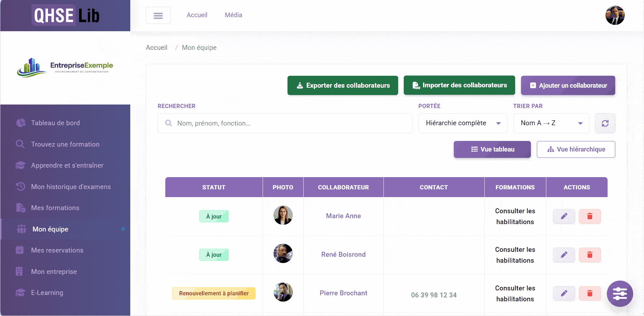Open the hamburger menu next to Accueil
The image size is (644, 316).
click(x=158, y=15)
